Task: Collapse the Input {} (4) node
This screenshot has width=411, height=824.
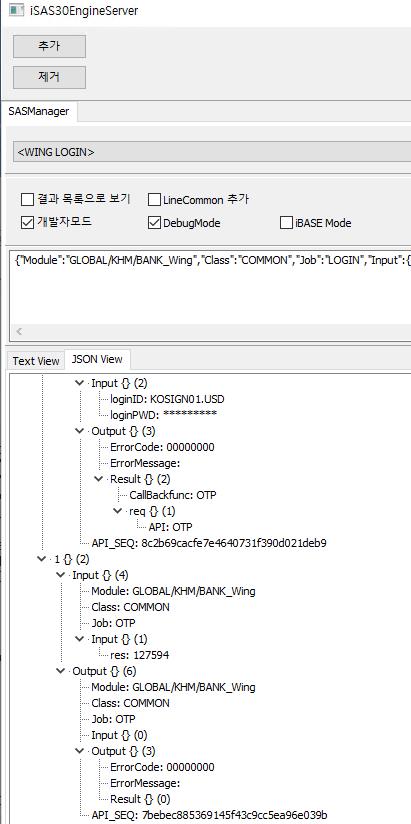Action: pyautogui.click(x=60, y=575)
